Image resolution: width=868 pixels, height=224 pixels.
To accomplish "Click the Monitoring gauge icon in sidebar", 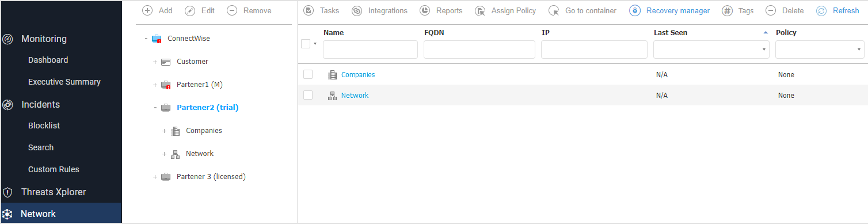I will pyautogui.click(x=8, y=39).
